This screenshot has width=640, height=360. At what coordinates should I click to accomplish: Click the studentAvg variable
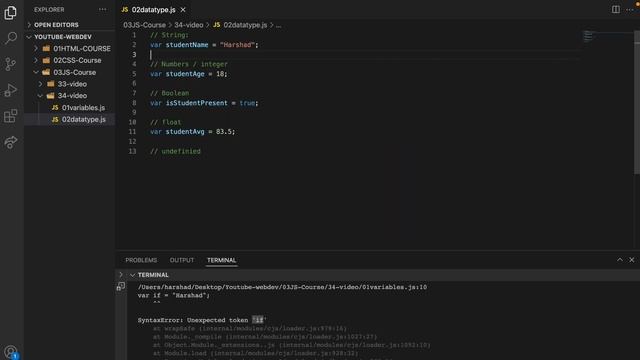[x=185, y=132]
